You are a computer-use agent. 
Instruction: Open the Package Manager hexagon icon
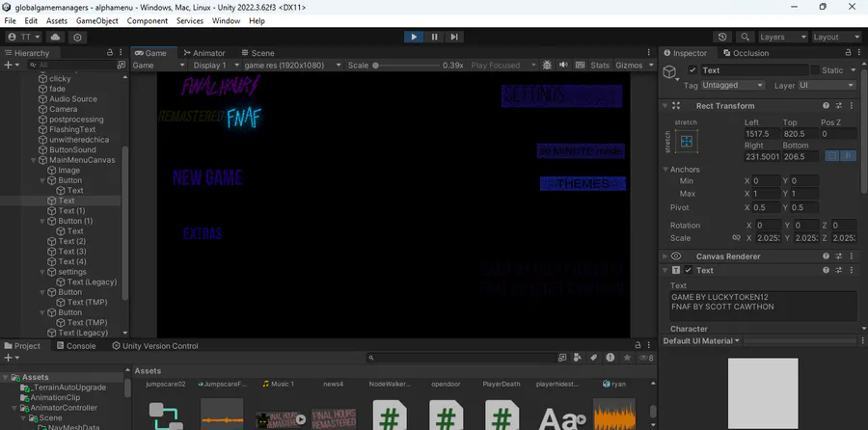pos(77,37)
